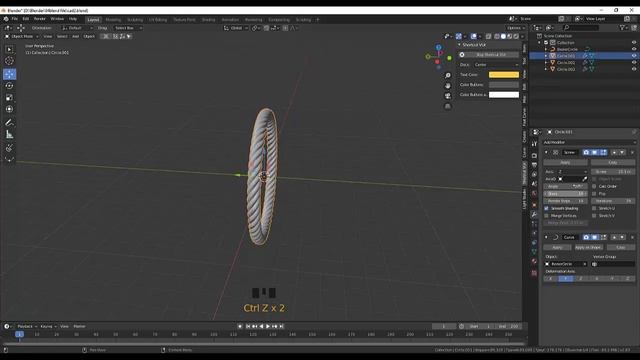
Task: Select the Scale tool in left toolbar
Action: coord(9,98)
